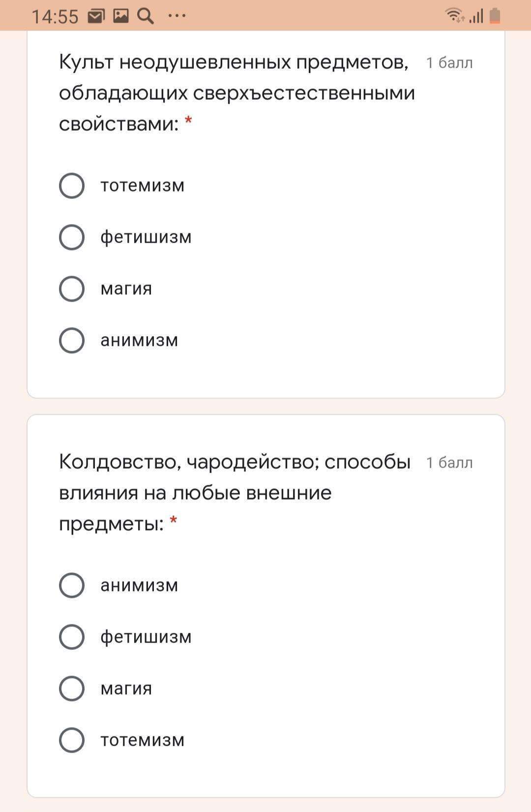Select «тотемизм» radio in first question
Viewport: 531px width, 812px height.
click(x=72, y=186)
